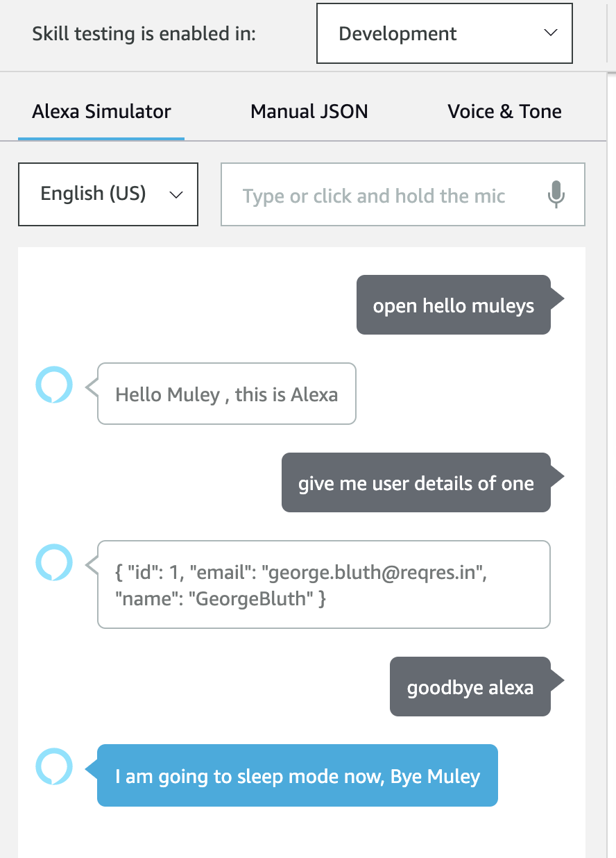Select the 'goodbye alexa' utterance bubble
This screenshot has width=616, height=858.
click(x=470, y=687)
